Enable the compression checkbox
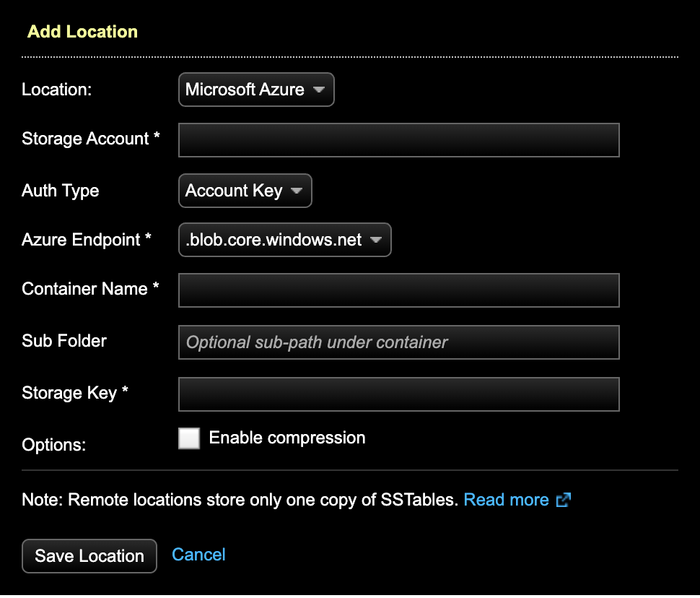This screenshot has height=598, width=700. point(189,438)
